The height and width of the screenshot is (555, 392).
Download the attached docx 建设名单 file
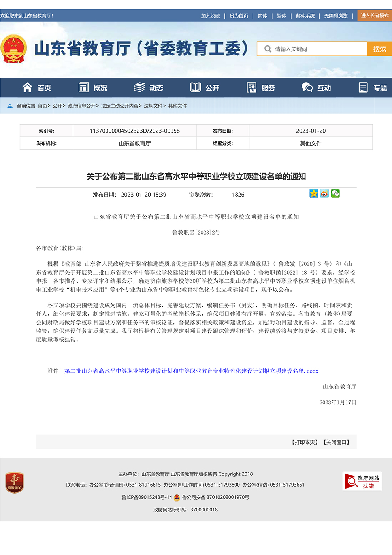191,371
